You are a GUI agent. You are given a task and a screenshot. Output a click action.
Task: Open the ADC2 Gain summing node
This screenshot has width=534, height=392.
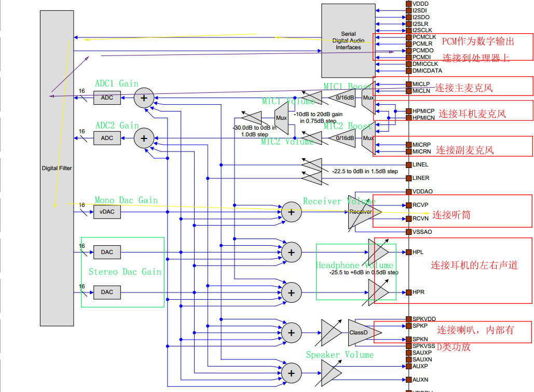point(143,138)
